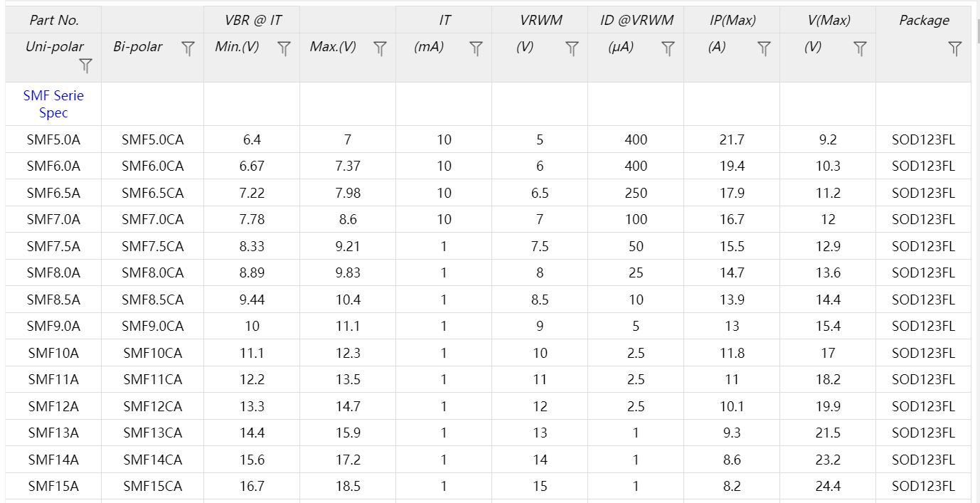This screenshot has width=980, height=503.
Task: Filter the Max.(V) column
Action: click(380, 48)
